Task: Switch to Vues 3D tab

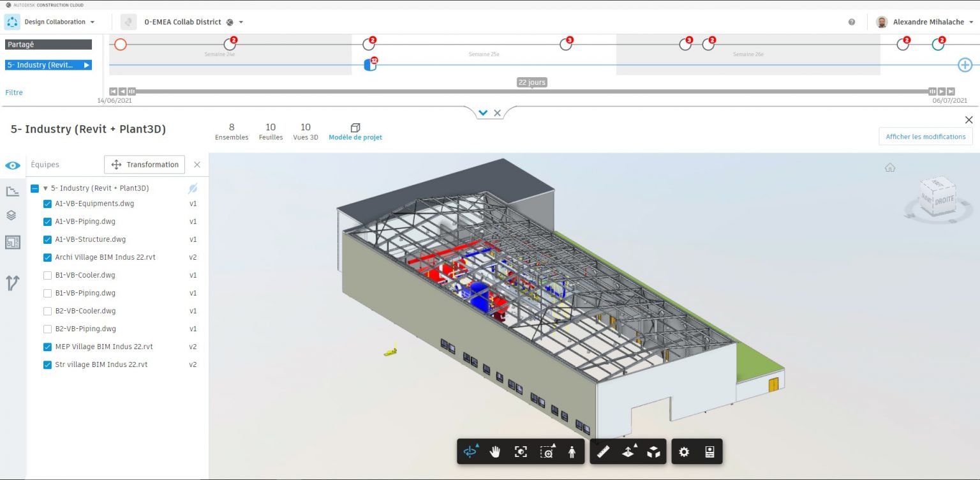Action: point(306,131)
